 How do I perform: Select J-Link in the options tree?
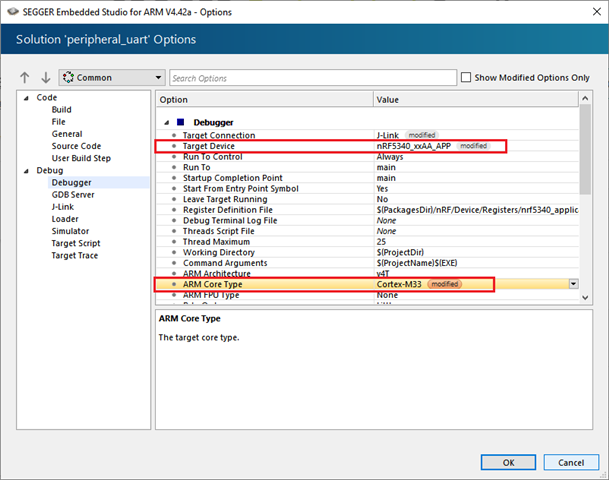tap(63, 207)
